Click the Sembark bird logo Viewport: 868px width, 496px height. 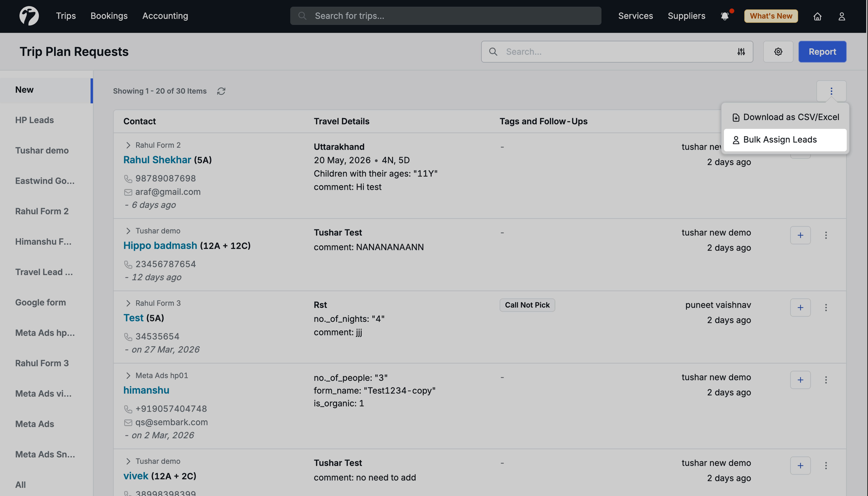tap(29, 16)
